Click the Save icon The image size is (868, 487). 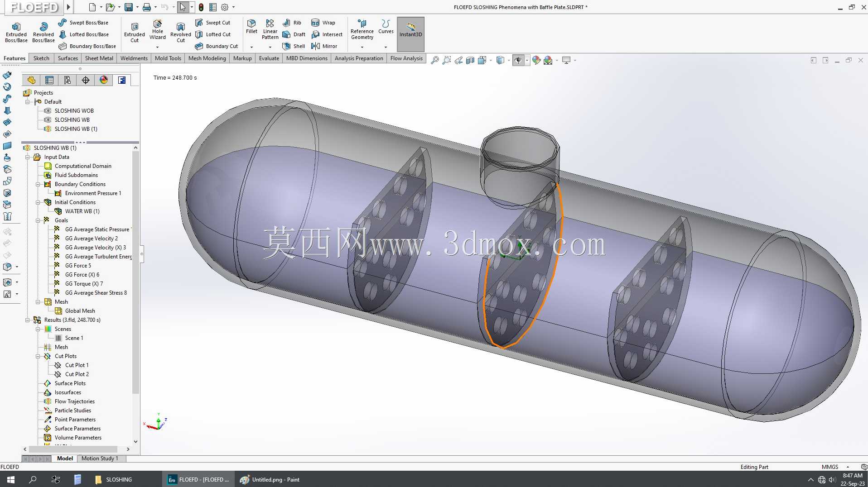[x=129, y=7]
